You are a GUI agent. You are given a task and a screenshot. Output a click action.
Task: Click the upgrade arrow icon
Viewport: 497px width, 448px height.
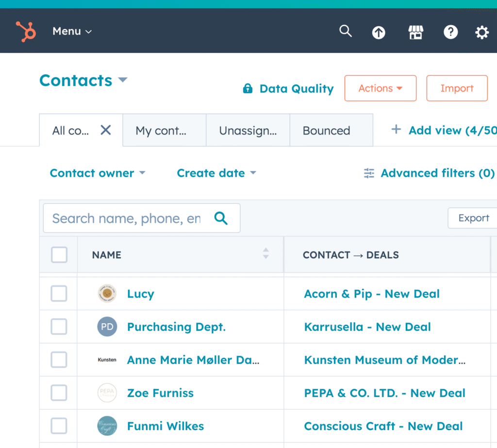[x=379, y=32]
